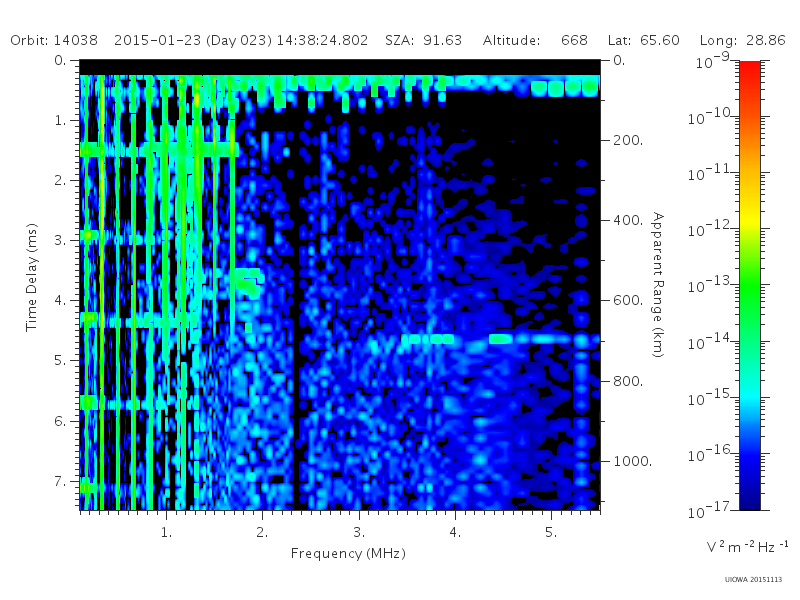Click the 'UIOWA 20151113' footer text
The image size is (800, 600).
(753, 580)
